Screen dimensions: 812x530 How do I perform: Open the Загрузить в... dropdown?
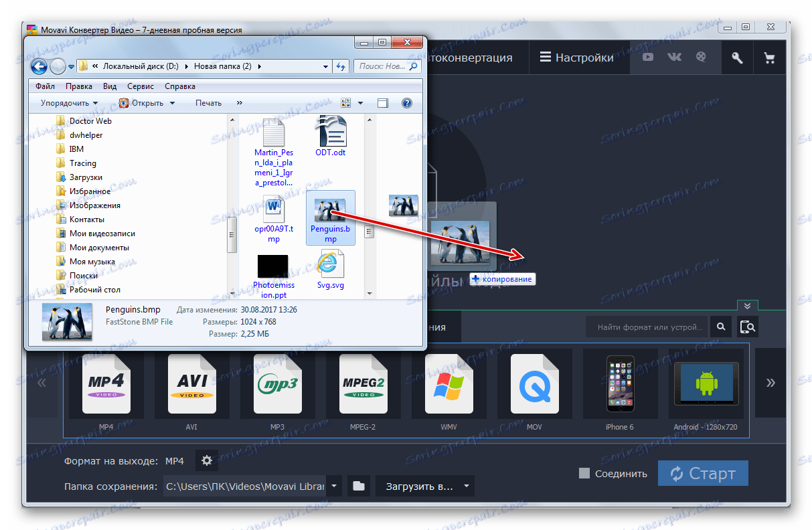click(x=424, y=486)
